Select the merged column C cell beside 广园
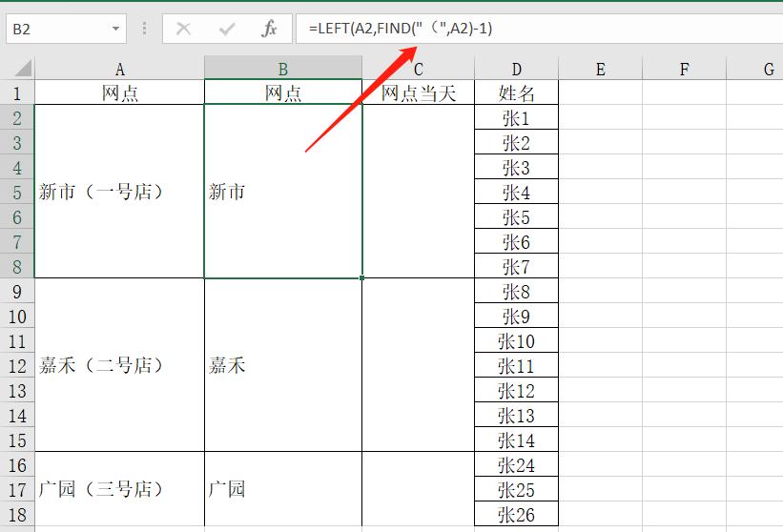 (x=419, y=489)
